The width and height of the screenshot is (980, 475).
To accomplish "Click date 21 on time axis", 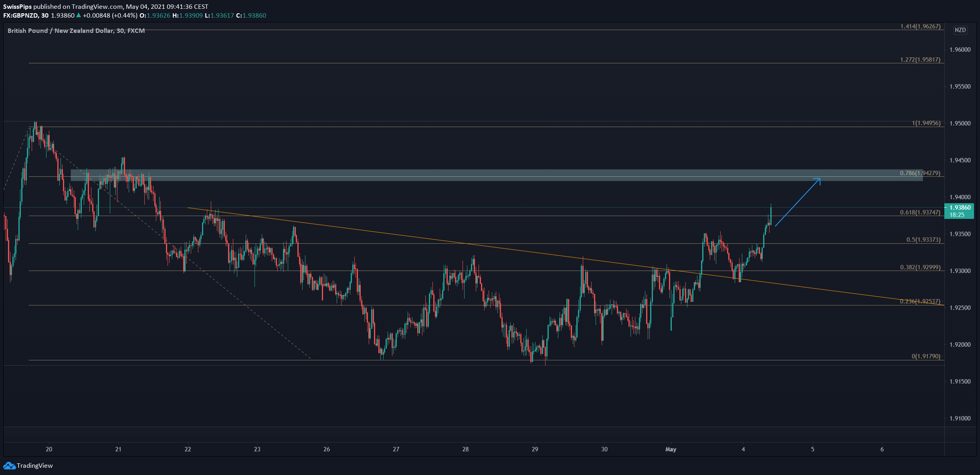I will click(x=118, y=449).
